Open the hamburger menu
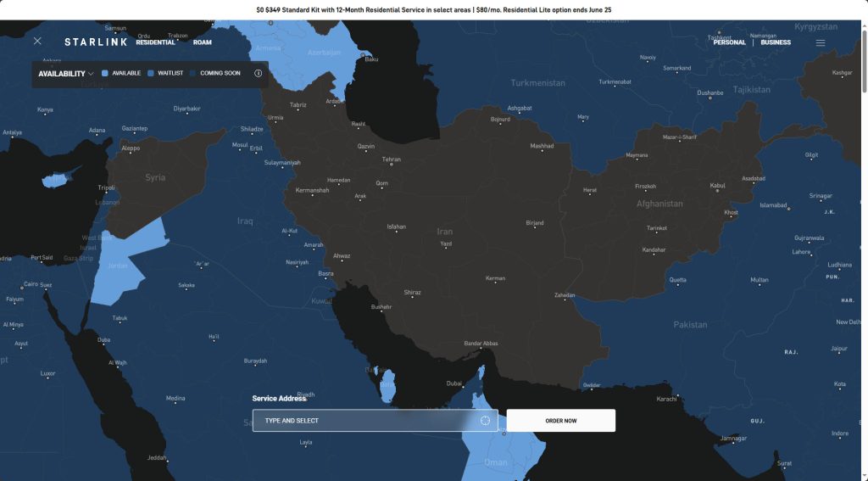This screenshot has height=481, width=868. pos(820,42)
